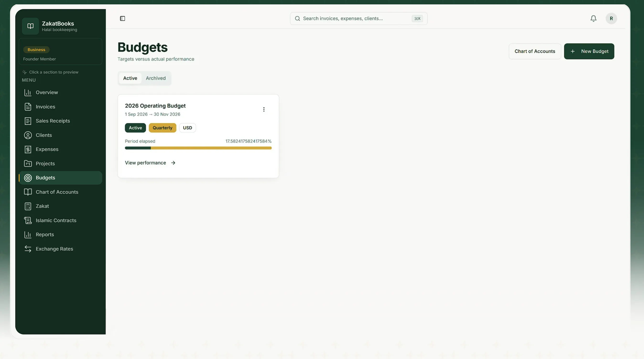
Task: Click the Invoices document icon
Action: [x=28, y=107]
